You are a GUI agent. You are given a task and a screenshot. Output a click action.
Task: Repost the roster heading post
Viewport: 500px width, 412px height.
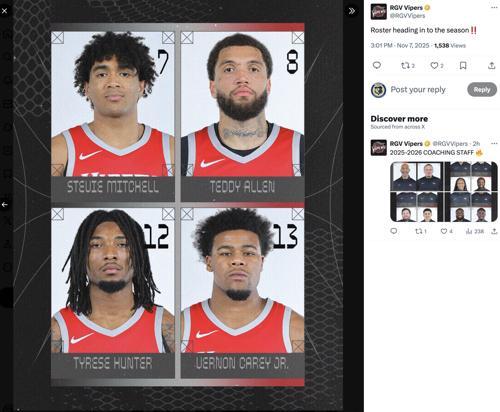(408, 66)
